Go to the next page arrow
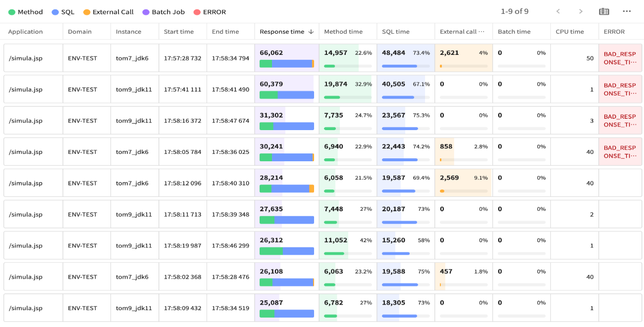Screen dimensions: 644x327 tap(581, 11)
